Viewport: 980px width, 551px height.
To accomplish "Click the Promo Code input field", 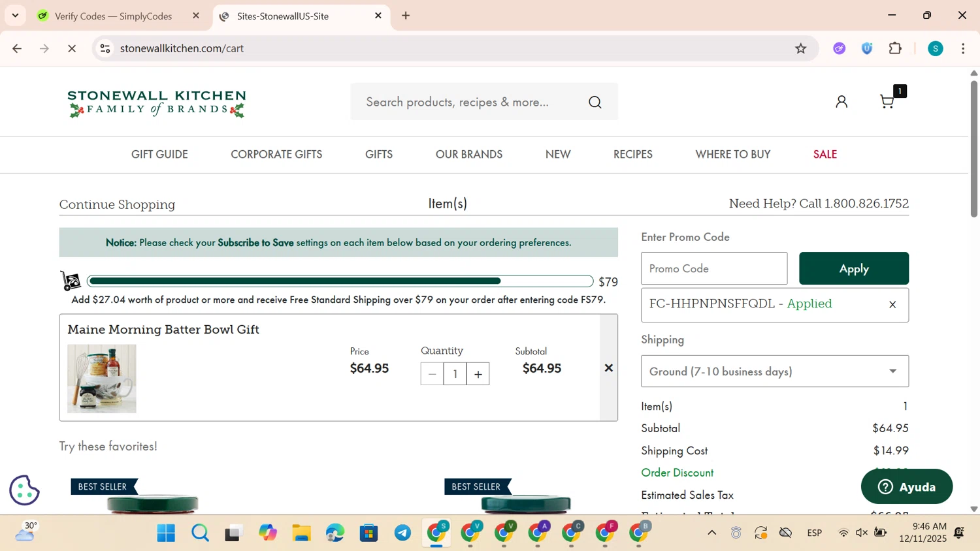I will [x=714, y=268].
